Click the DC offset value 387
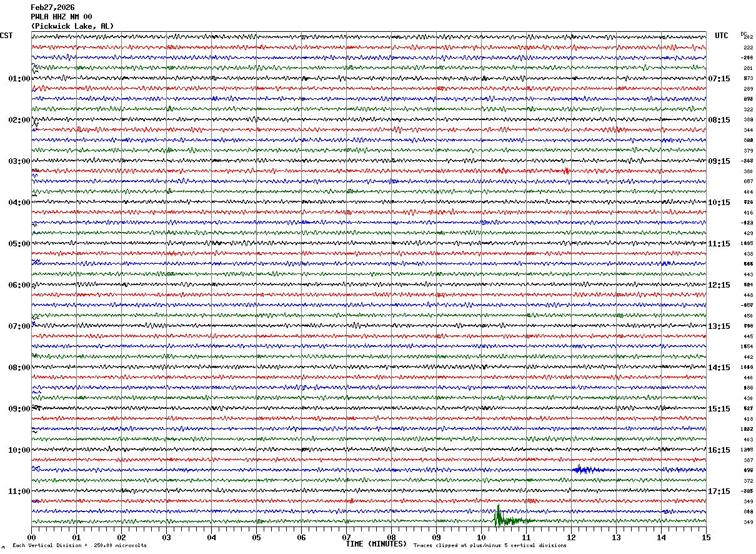This screenshot has width=756, height=554. (748, 460)
